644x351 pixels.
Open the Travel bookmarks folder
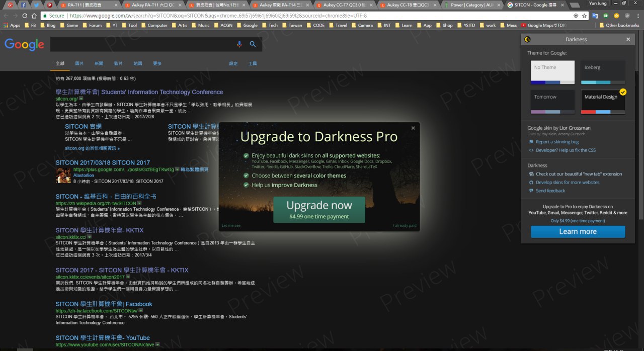[x=338, y=25]
